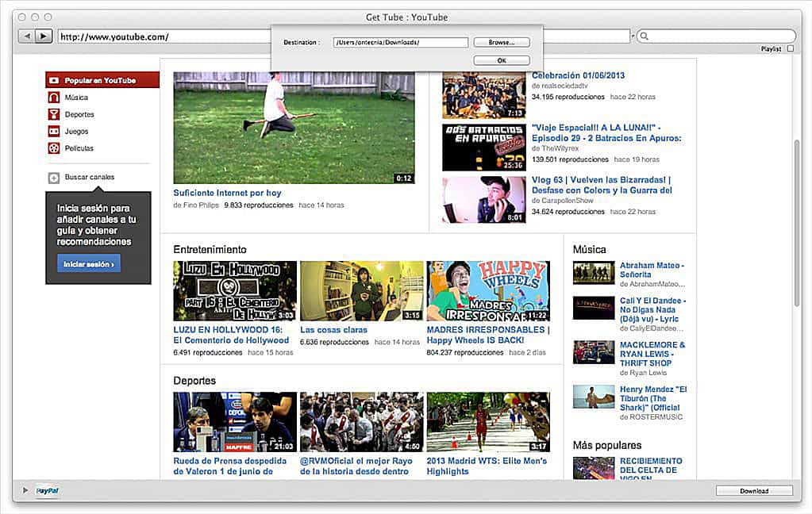
Task: Select the Deportes trophy icon
Action: pos(54,114)
